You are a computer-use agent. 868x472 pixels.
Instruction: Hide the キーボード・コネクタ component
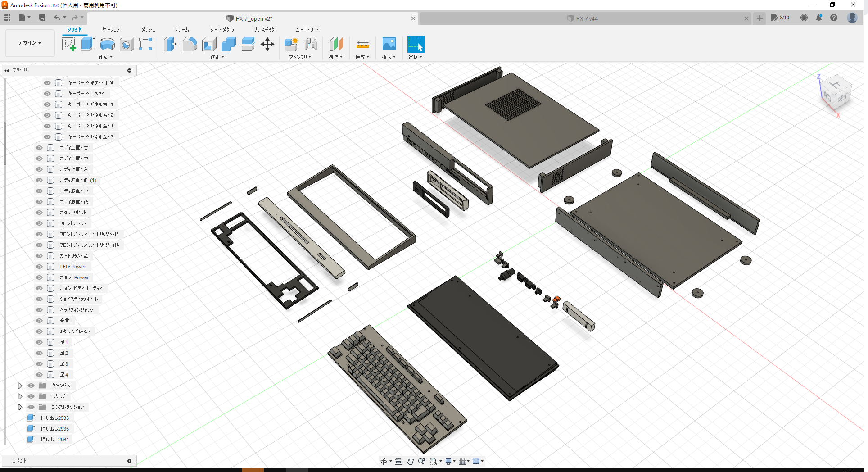pos(47,93)
